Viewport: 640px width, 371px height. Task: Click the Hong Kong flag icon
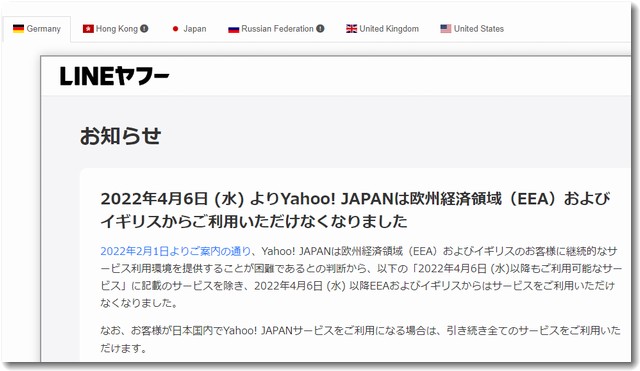(88, 29)
